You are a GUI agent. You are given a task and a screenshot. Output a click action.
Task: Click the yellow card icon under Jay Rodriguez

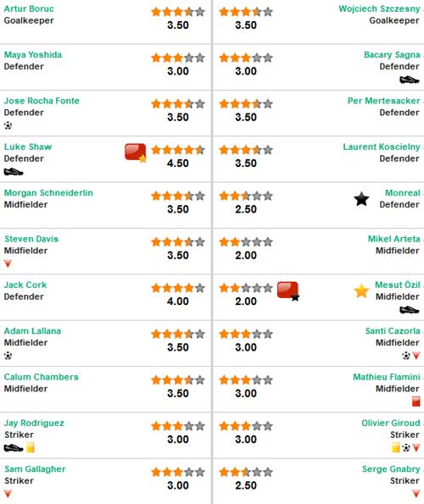(31, 447)
